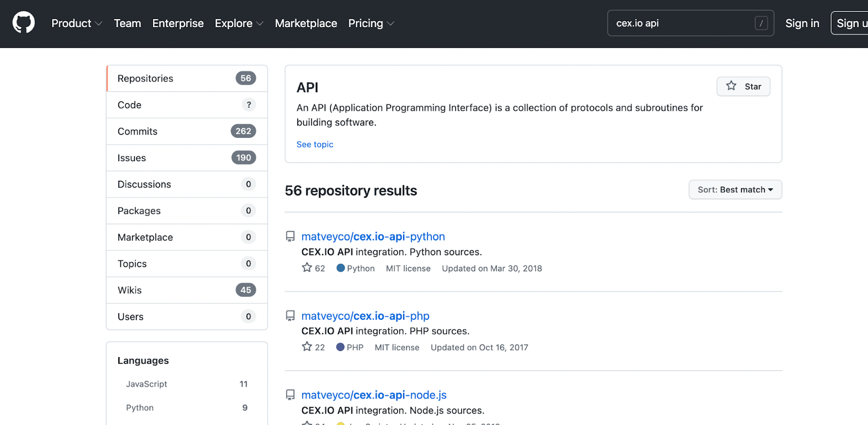
Task: Click the See topic link
Action: pyautogui.click(x=315, y=144)
